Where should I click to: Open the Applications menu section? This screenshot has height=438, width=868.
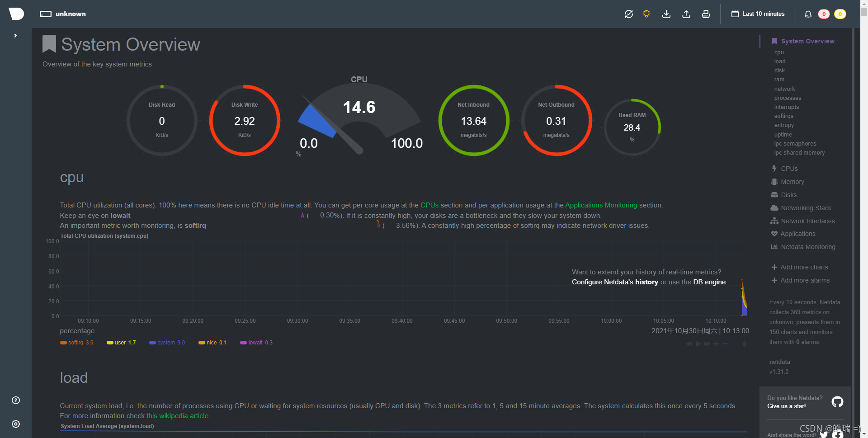click(x=793, y=234)
